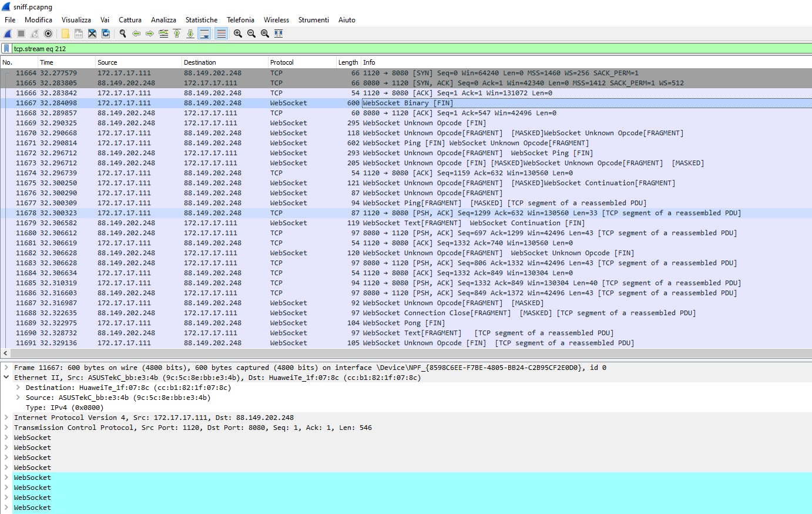This screenshot has height=514, width=812.
Task: Open the Cattura menu
Action: pos(130,20)
